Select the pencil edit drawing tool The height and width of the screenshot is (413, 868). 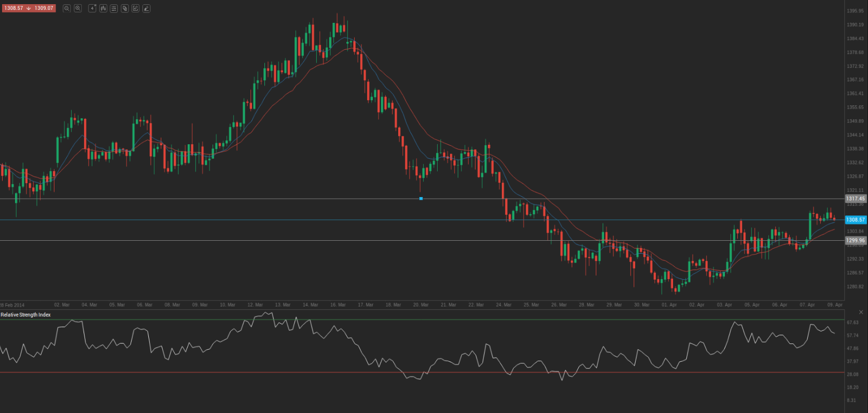coord(135,8)
